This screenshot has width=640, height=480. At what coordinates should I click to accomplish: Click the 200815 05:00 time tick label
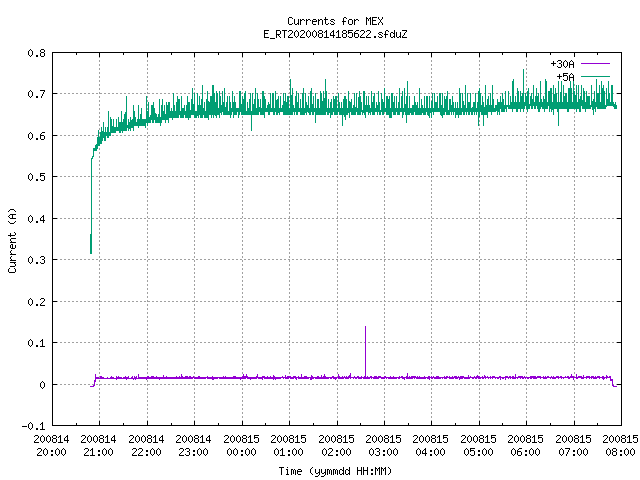479,445
